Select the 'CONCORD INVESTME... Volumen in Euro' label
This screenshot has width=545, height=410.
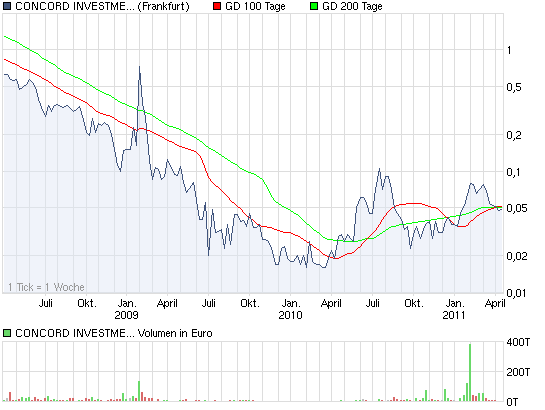114,333
